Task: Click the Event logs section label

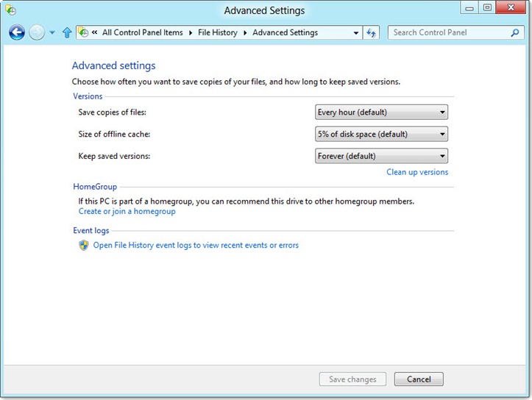Action: click(91, 230)
